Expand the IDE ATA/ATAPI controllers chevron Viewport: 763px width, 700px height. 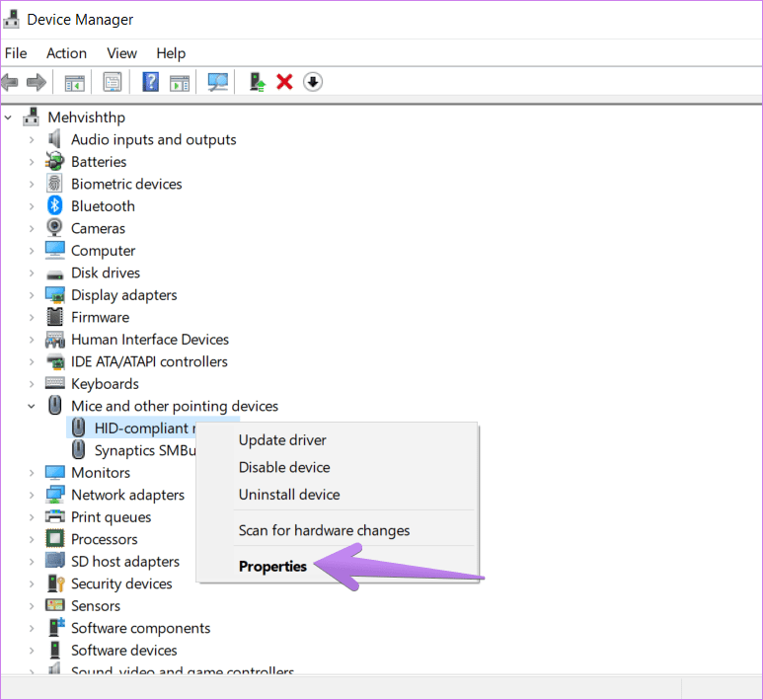coord(32,361)
